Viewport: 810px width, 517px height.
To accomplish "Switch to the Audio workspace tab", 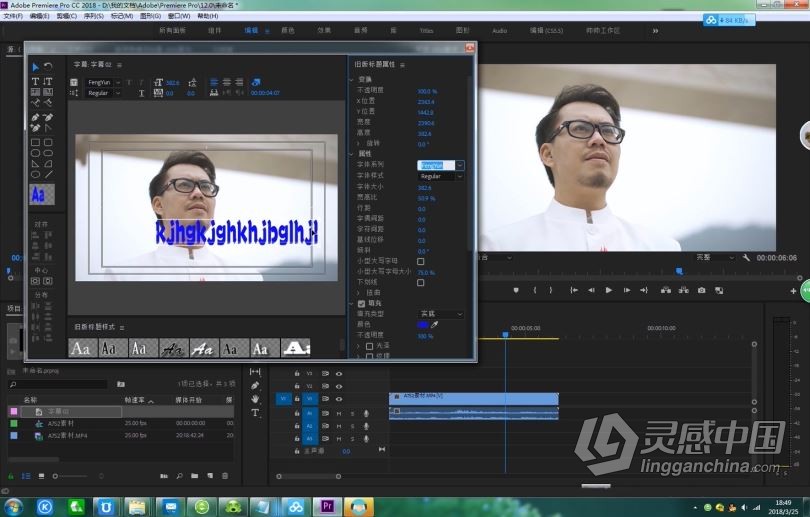I will pyautogui.click(x=499, y=31).
